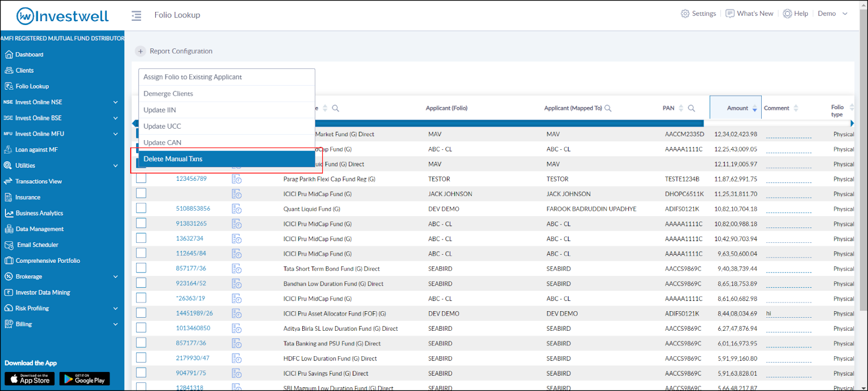The image size is (868, 391).
Task: Tick checkbox for folio 923164/52 row
Action: pos(141,282)
